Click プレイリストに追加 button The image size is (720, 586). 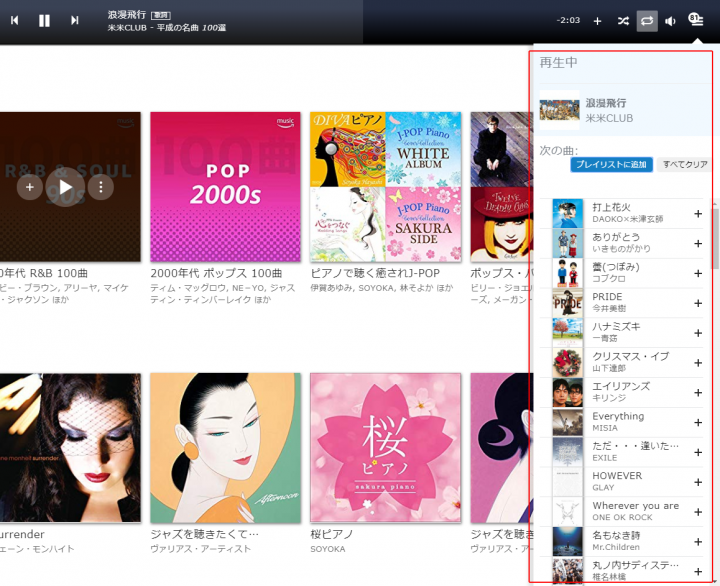pos(611,164)
